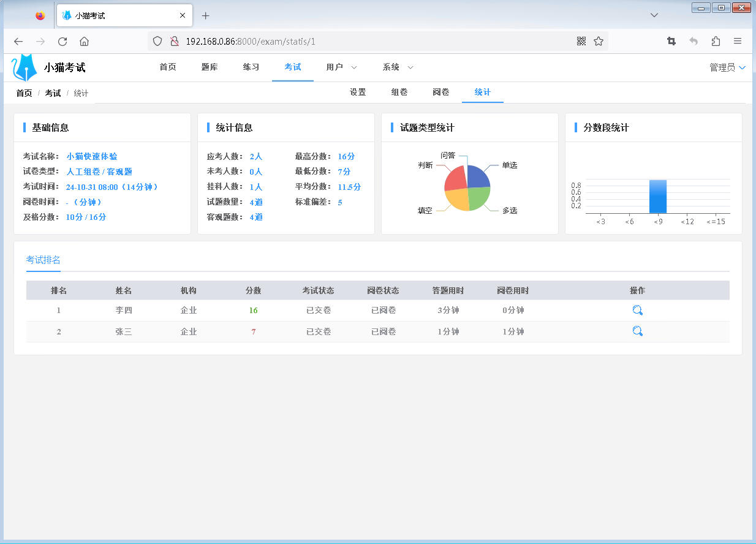Open the 题库 menu item
The height and width of the screenshot is (544, 756).
pyautogui.click(x=210, y=67)
